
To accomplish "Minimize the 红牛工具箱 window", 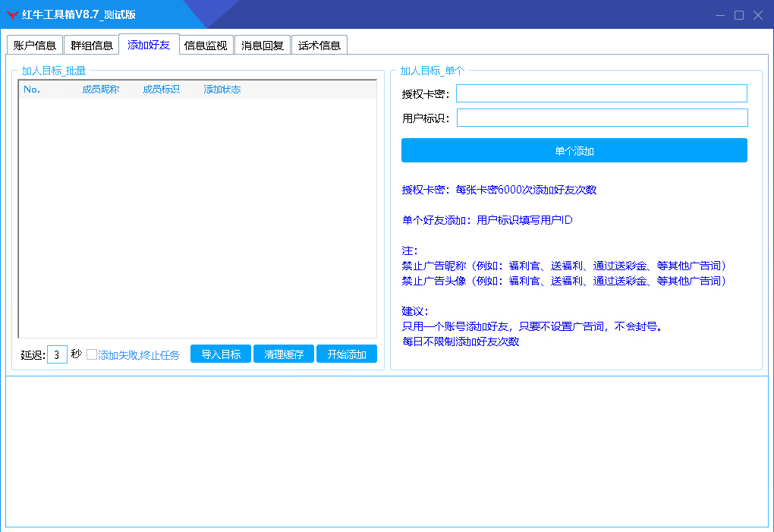I will pyautogui.click(x=720, y=15).
